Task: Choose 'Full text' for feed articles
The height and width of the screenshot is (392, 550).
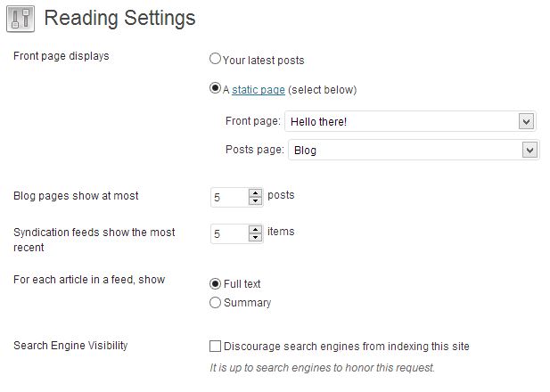Action: coord(215,283)
